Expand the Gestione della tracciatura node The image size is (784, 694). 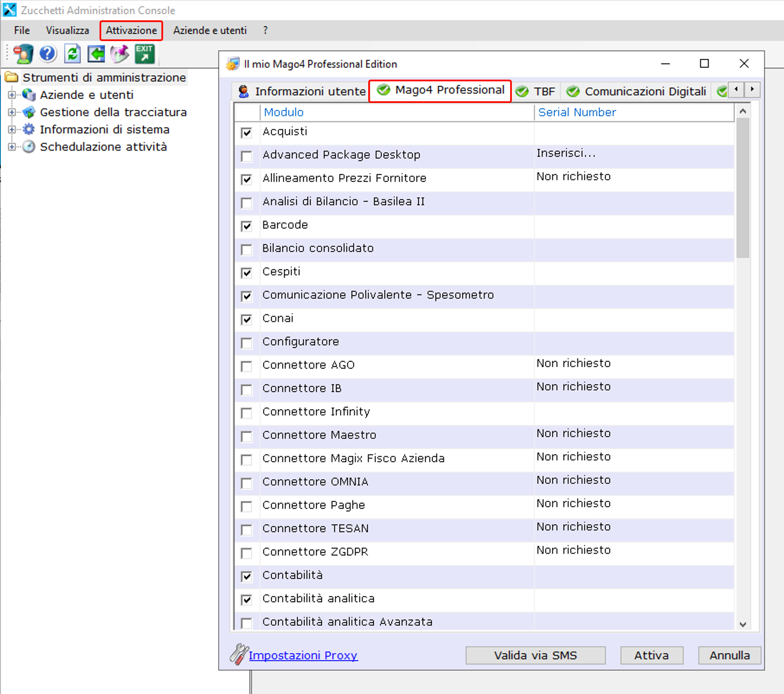coord(12,112)
